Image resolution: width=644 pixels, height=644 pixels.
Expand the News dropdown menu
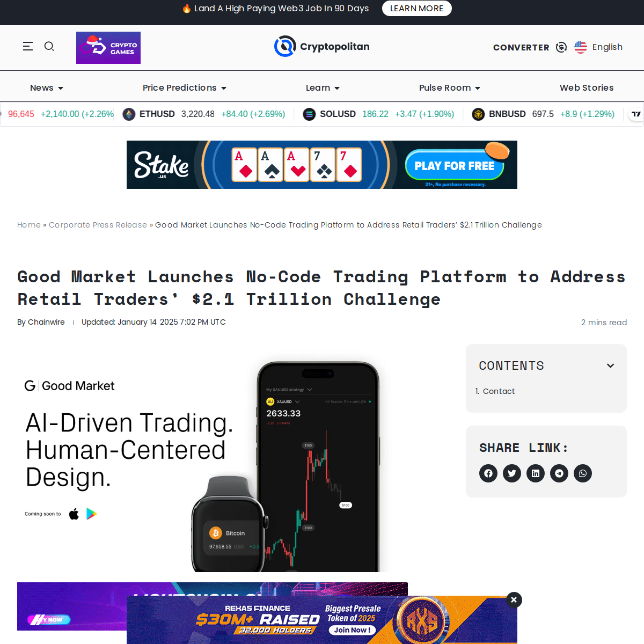47,88
